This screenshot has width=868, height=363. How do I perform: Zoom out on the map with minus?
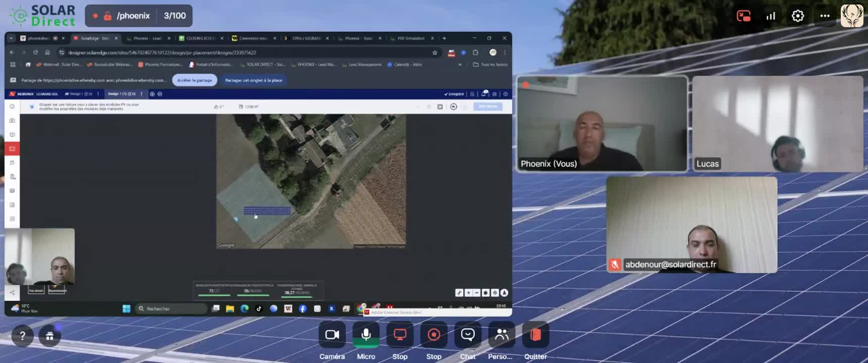(x=476, y=293)
